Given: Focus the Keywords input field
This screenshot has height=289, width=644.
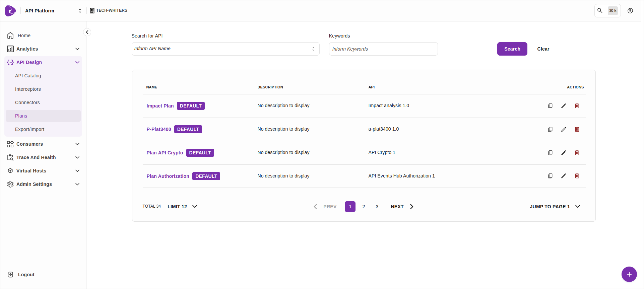Looking at the screenshot, I should [383, 49].
